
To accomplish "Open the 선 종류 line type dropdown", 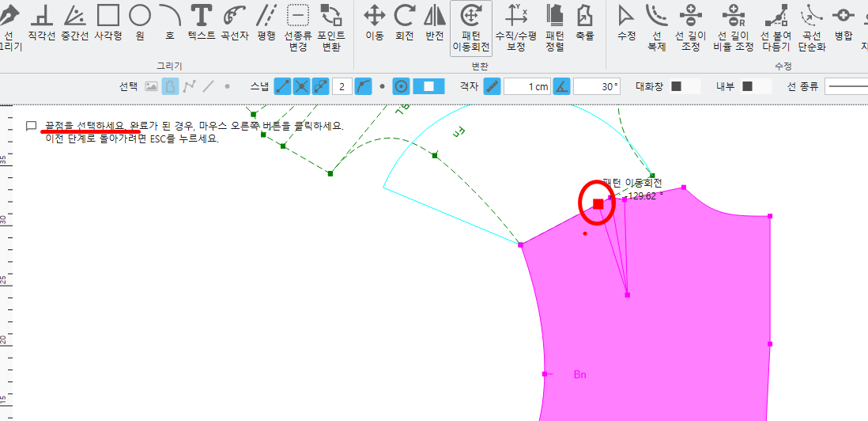I will (847, 86).
